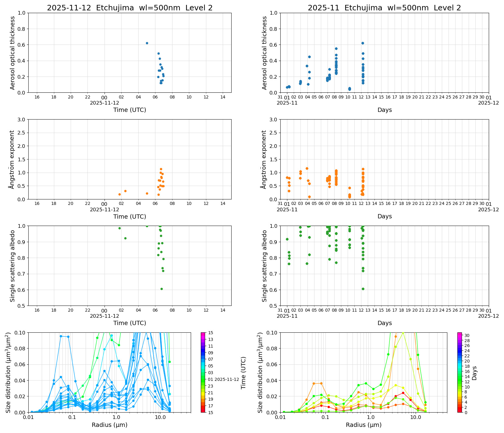The height and width of the screenshot is (433, 504).
Task: Click "Radius (µm)" label under monthly size distribution
Action: (x=364, y=425)
